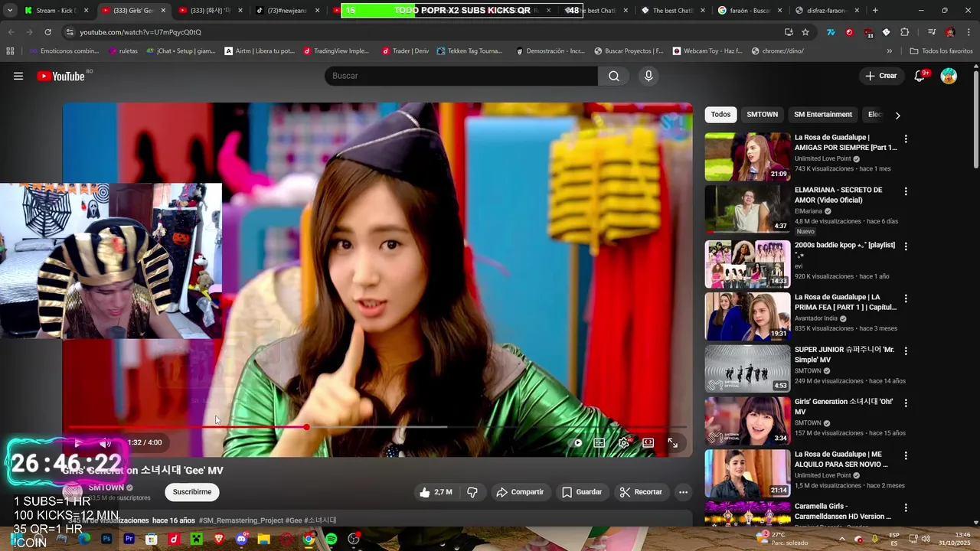Image resolution: width=980 pixels, height=551 pixels.
Task: Open Chrome extensions puzzle icon
Action: point(904,32)
